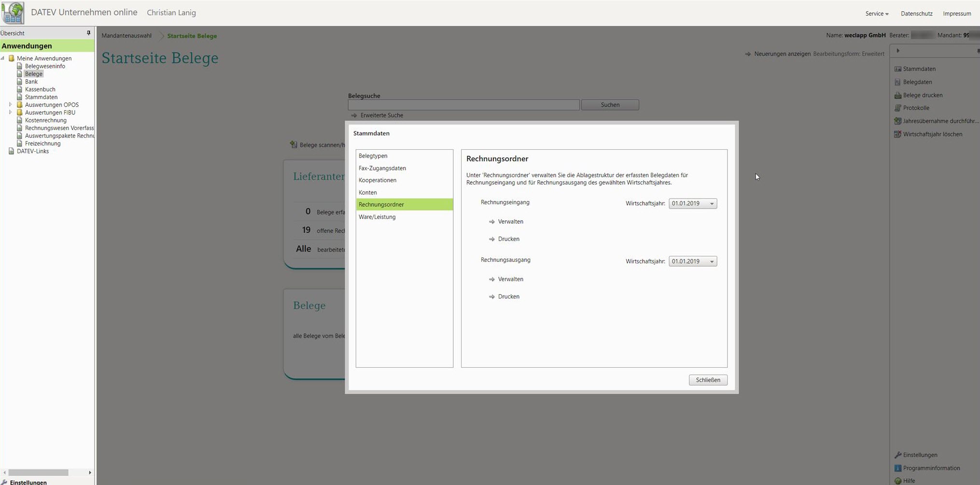Select the Belegdaten icon on the right panel
980x485 pixels.
click(897, 82)
